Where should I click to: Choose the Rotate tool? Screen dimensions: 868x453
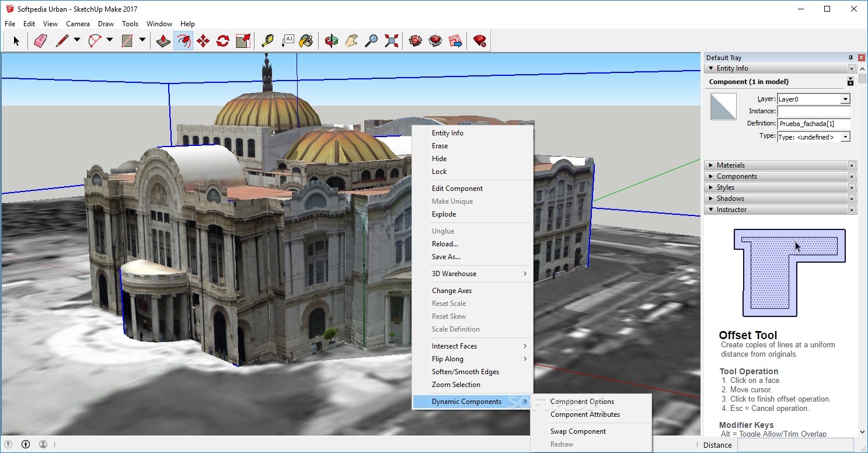(x=223, y=41)
